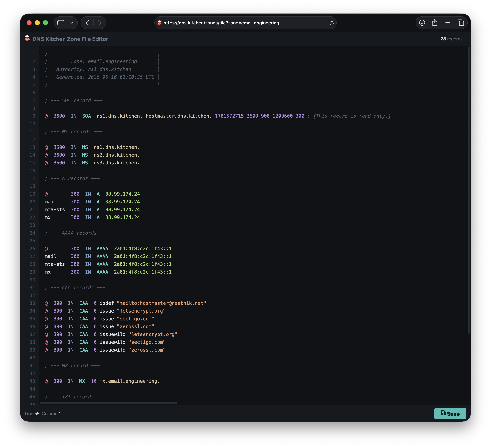491x448 pixels.
Task: Click the 'Authority: ns1.dns.kitchen' header comment
Action: (x=93, y=69)
